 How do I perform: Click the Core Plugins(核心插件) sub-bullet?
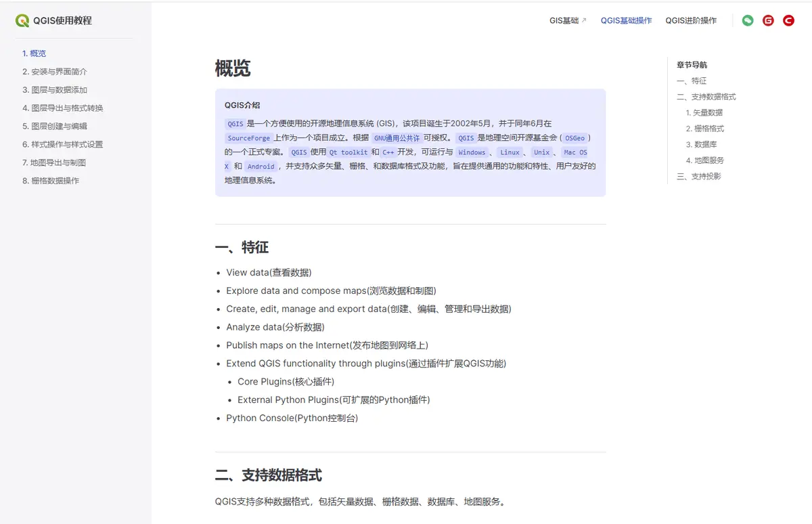click(286, 382)
